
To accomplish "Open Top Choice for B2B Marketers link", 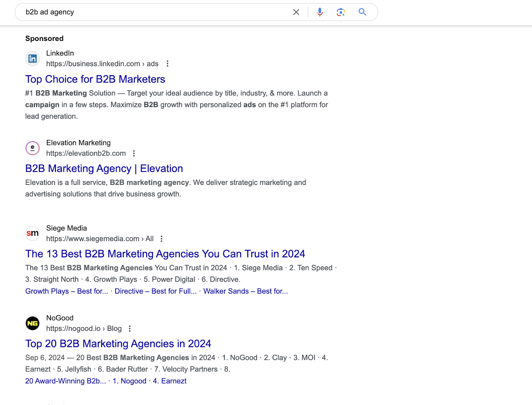I will pyautogui.click(x=95, y=79).
